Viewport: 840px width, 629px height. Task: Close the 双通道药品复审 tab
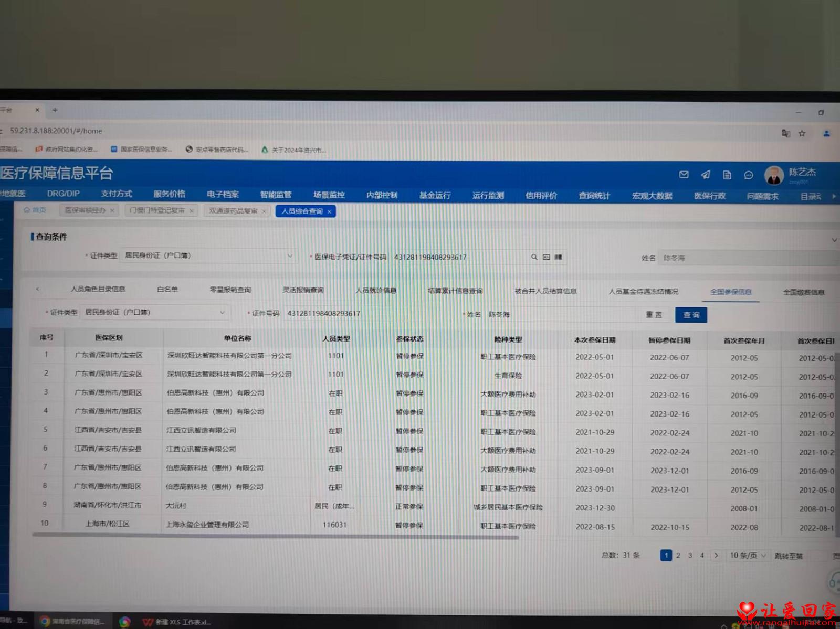tap(264, 211)
